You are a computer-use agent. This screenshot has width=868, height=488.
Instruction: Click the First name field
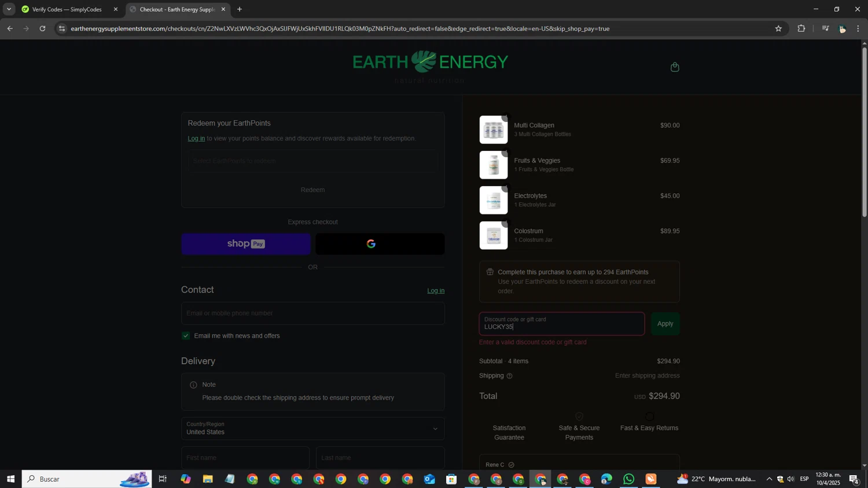click(x=245, y=457)
